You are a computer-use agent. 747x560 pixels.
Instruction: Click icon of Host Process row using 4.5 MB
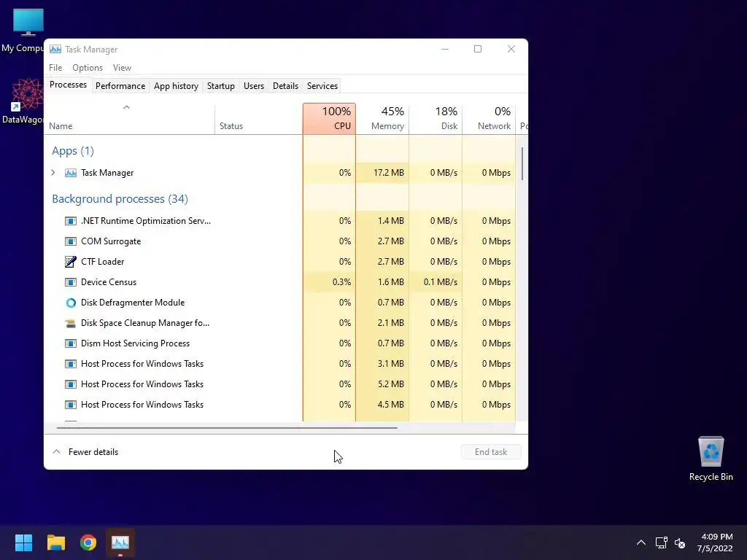[71, 405]
